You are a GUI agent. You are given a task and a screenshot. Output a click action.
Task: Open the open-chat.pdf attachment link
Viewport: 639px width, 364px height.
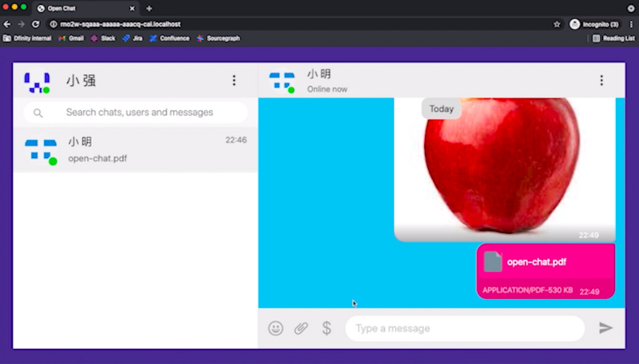(x=536, y=262)
